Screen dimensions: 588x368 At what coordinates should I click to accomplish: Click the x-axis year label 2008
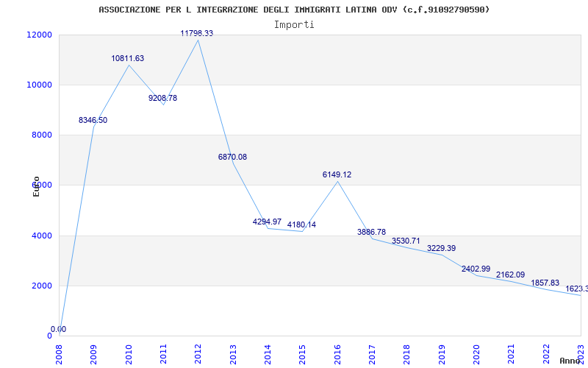[60, 354]
